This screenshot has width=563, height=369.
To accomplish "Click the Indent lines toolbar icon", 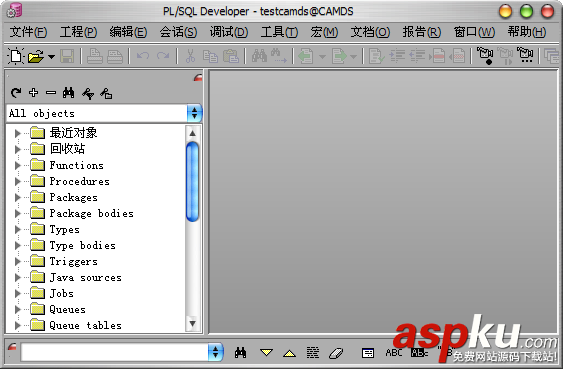I will coord(397,56).
